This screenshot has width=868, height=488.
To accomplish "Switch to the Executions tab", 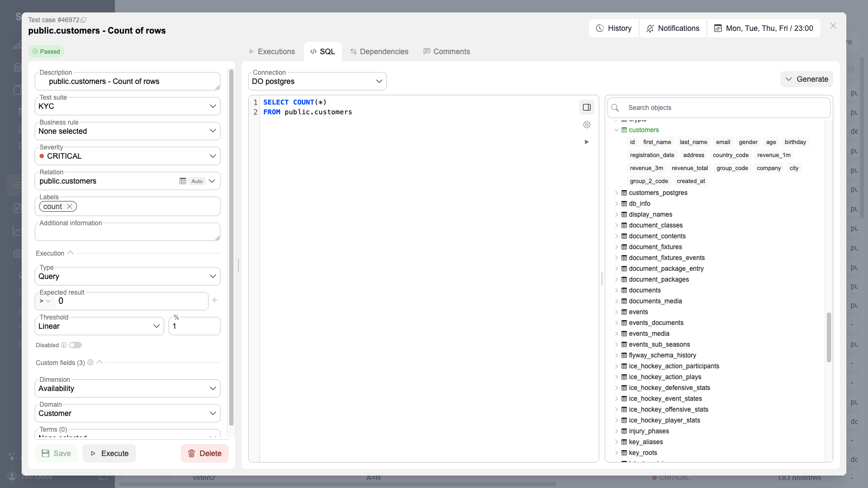I will coord(271,51).
